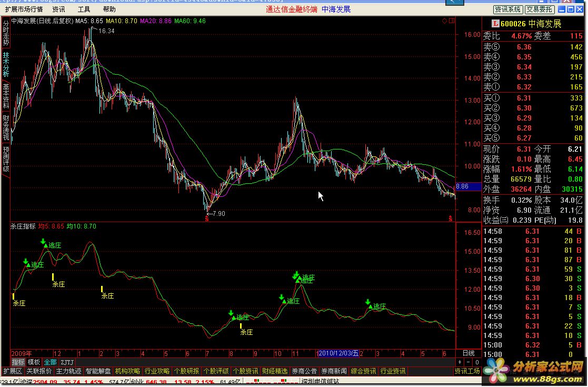Screen dimensions: 588x387
Task: Select the ZJTJ indicator tab
Action: [67, 362]
